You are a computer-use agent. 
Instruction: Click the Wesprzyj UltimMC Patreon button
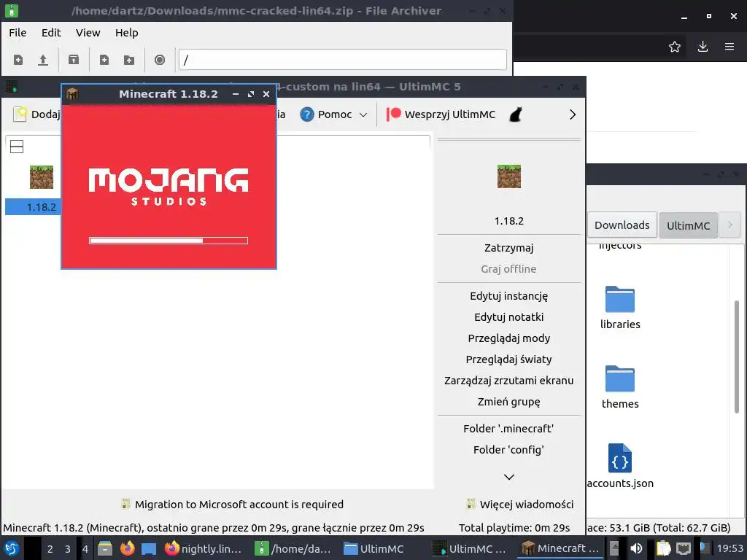click(441, 114)
